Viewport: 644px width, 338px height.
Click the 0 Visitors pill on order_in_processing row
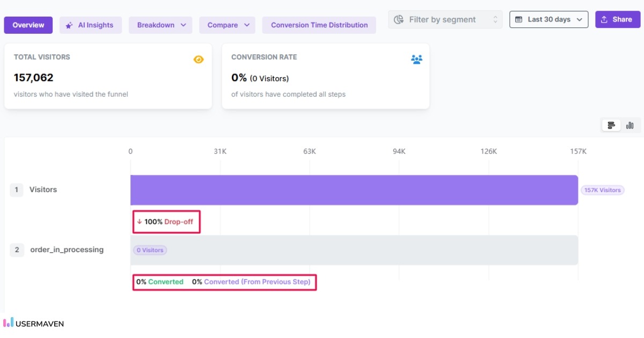[150, 250]
